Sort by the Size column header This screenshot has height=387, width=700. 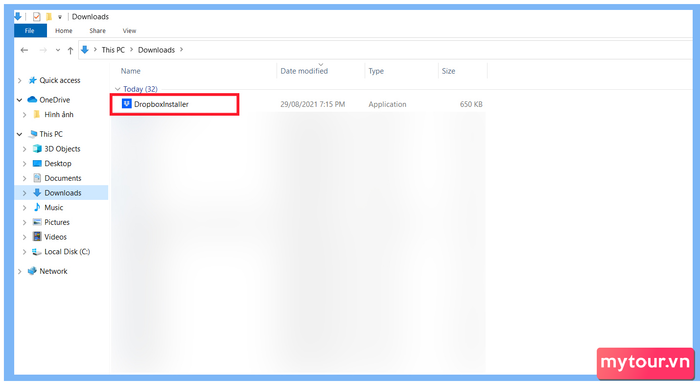[448, 71]
